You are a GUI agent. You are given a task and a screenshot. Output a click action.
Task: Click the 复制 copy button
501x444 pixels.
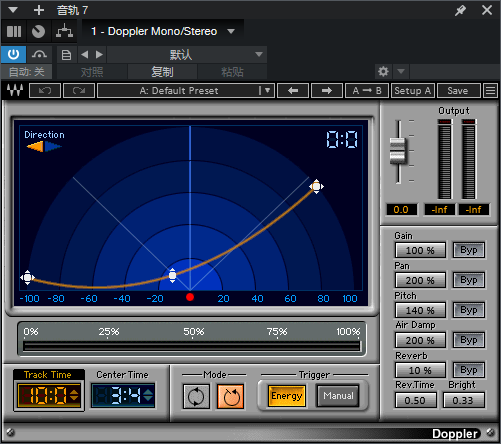[162, 72]
